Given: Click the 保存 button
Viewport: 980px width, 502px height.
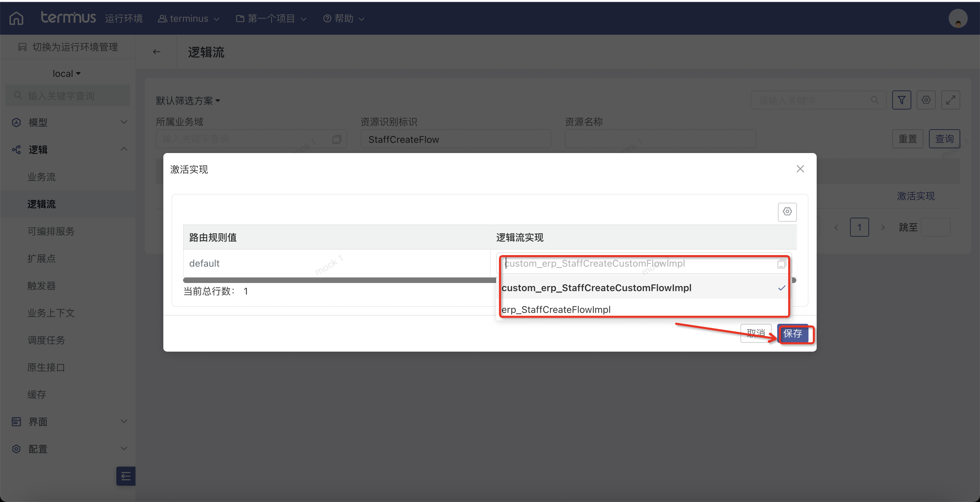Looking at the screenshot, I should pyautogui.click(x=793, y=334).
